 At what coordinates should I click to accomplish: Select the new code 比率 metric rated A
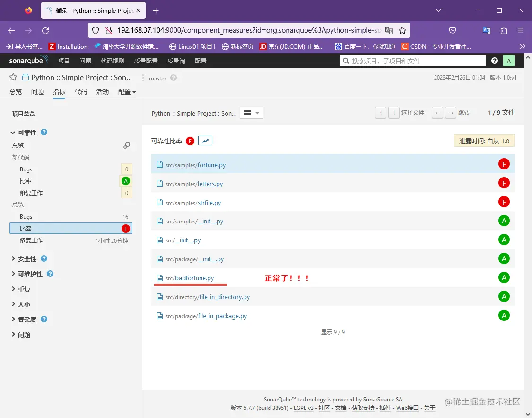[x=71, y=181]
